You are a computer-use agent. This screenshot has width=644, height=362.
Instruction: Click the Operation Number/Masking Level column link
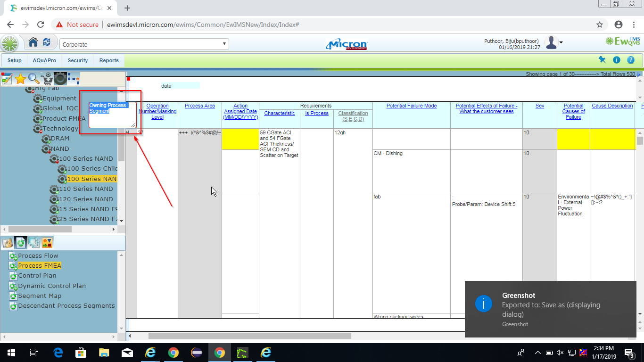pos(157,111)
